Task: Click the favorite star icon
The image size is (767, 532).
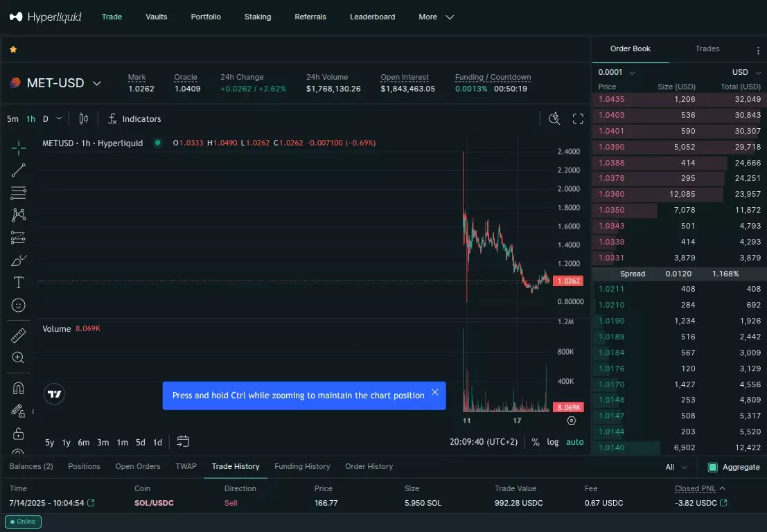Action: 13,49
